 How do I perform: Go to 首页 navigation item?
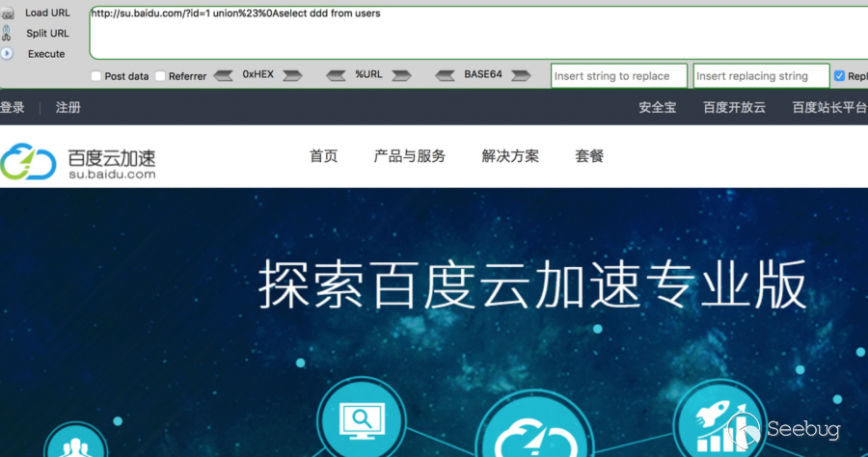(323, 156)
